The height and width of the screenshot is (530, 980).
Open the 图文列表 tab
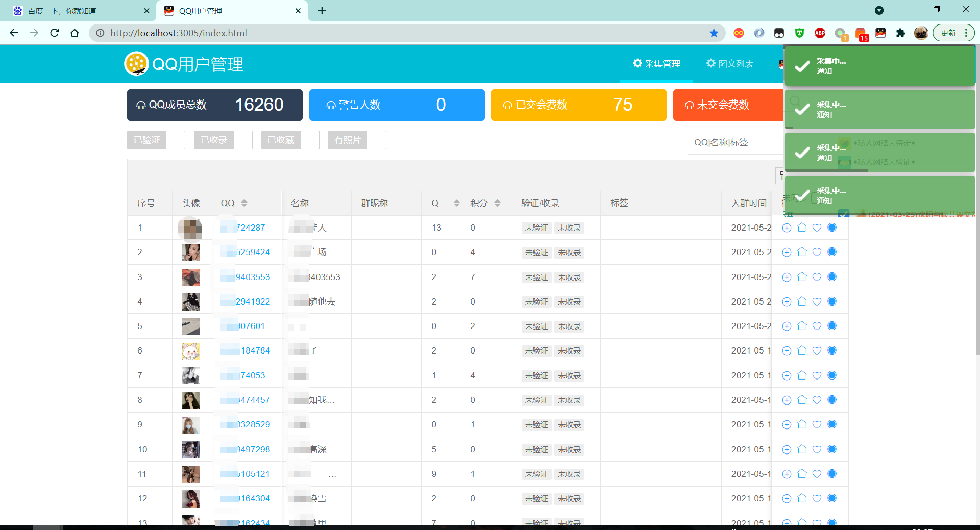pyautogui.click(x=730, y=64)
